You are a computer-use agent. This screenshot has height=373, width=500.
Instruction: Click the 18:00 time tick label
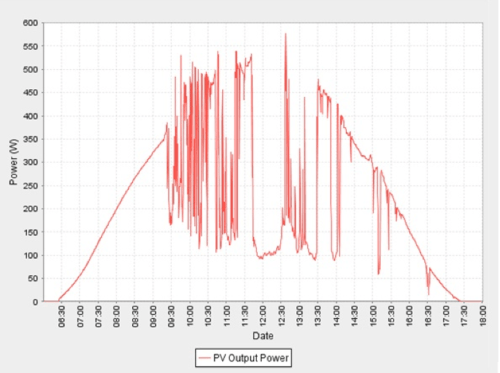pyautogui.click(x=483, y=317)
